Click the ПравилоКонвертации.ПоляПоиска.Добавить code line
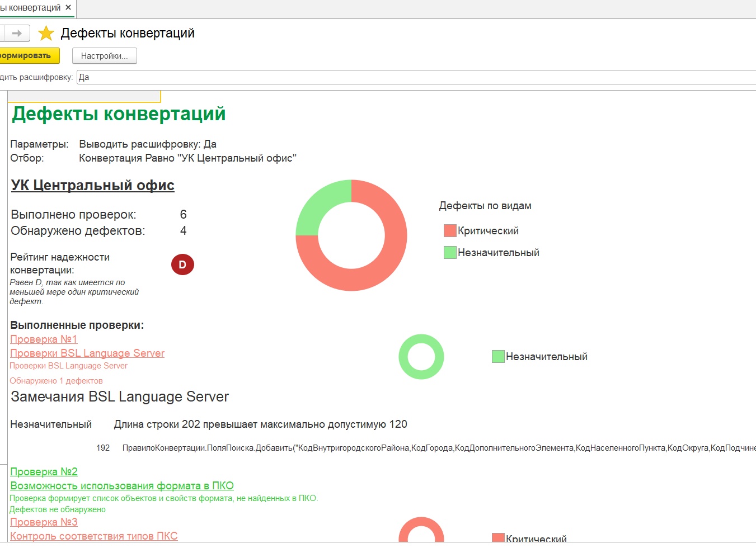The image size is (756, 548). click(439, 448)
